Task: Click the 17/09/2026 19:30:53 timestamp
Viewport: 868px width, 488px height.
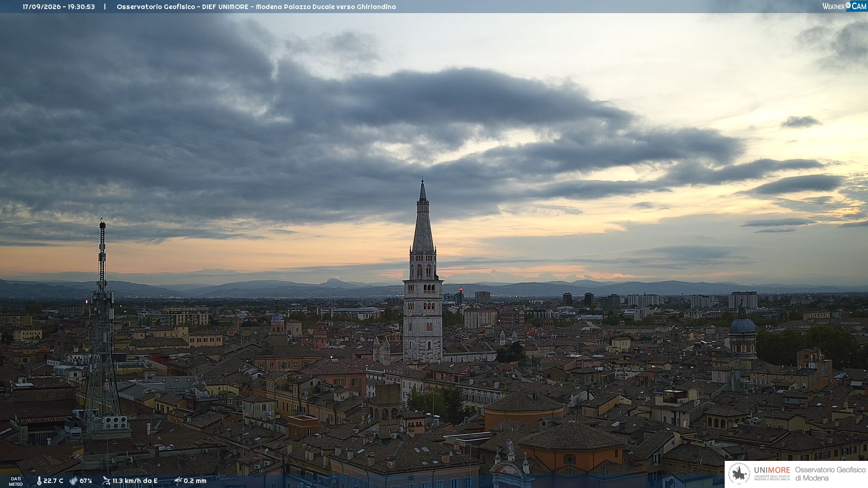Action: point(59,7)
